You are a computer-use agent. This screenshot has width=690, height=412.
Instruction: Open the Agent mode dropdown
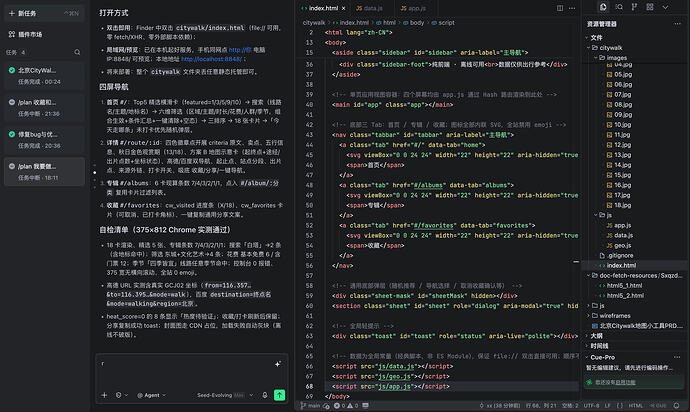[x=151, y=395]
